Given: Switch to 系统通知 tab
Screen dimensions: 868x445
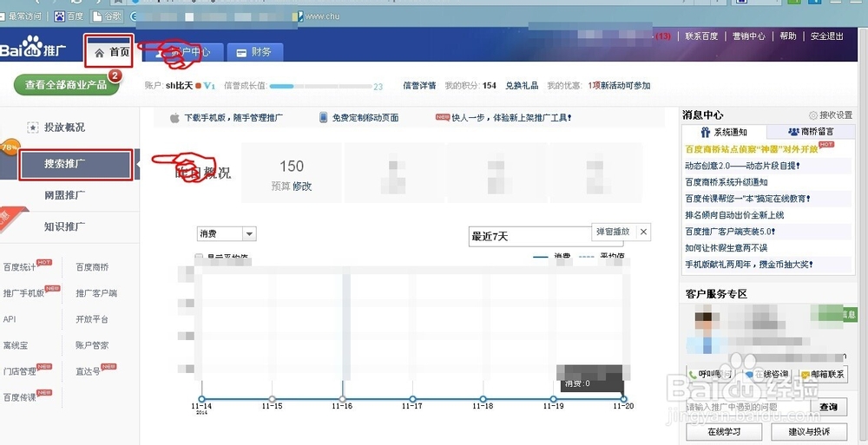Looking at the screenshot, I should pos(724,132).
